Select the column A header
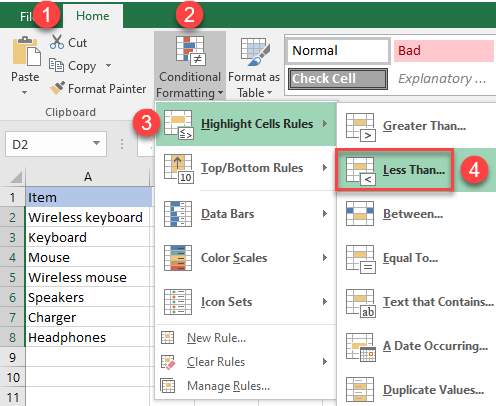 88,177
